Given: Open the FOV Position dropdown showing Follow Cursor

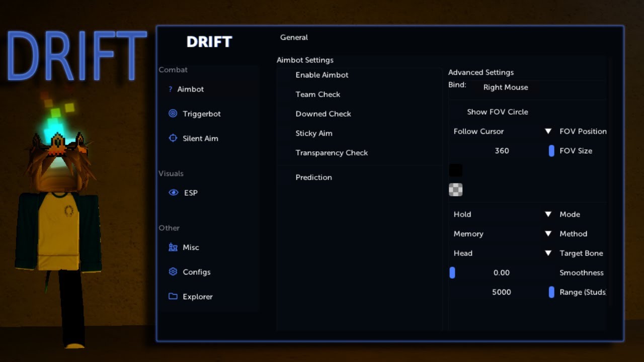Looking at the screenshot, I should tap(502, 131).
